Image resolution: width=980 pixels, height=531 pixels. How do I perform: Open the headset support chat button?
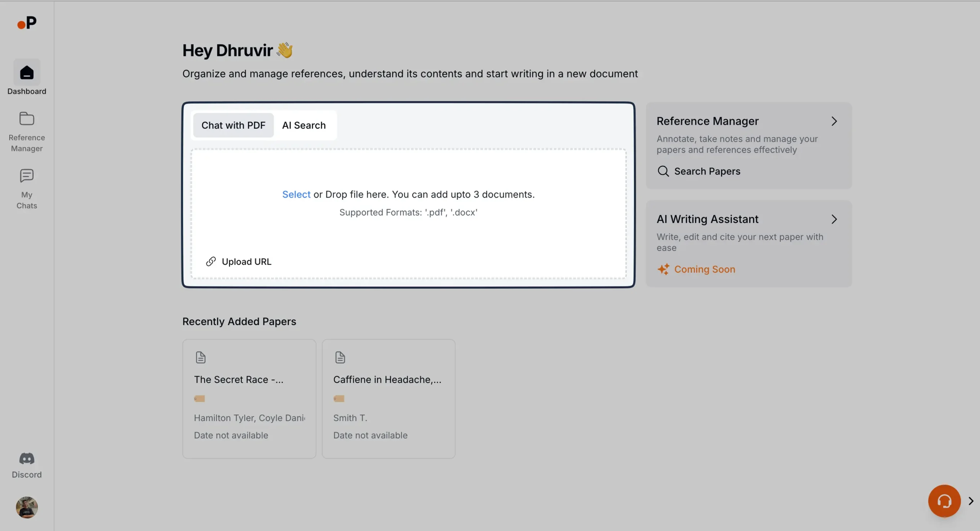pos(944,501)
